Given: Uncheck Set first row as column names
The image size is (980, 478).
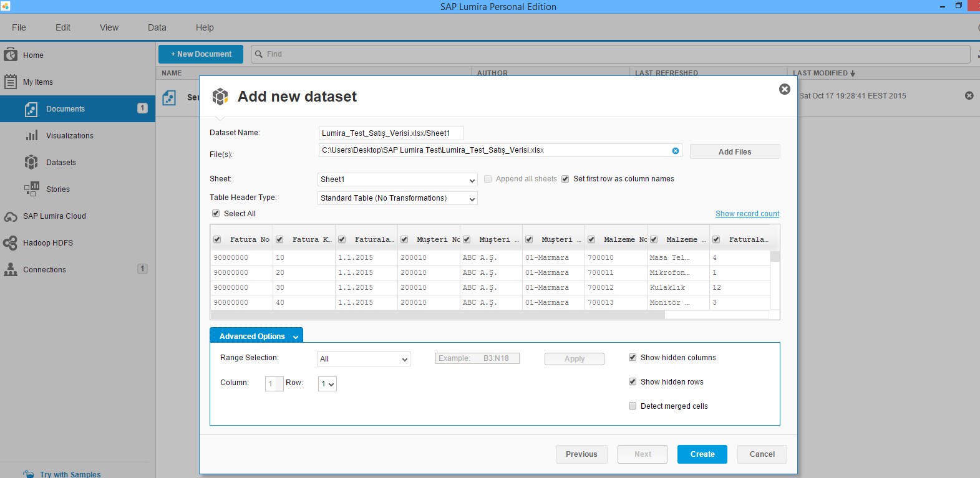Looking at the screenshot, I should (x=565, y=179).
